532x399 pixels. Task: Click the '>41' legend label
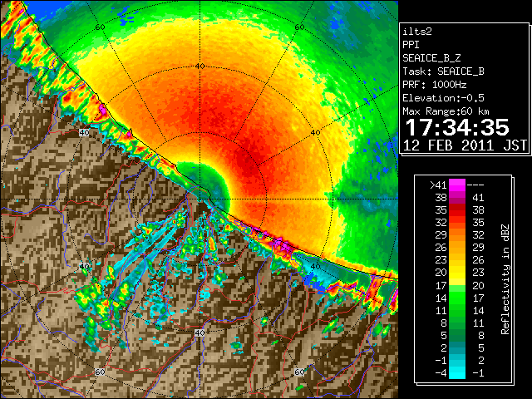pyautogui.click(x=438, y=185)
